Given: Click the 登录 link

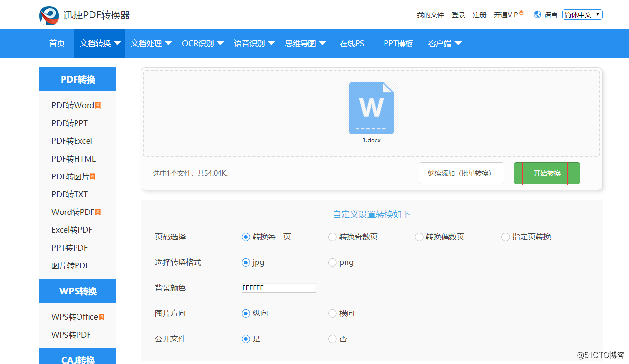Looking at the screenshot, I should point(458,15).
